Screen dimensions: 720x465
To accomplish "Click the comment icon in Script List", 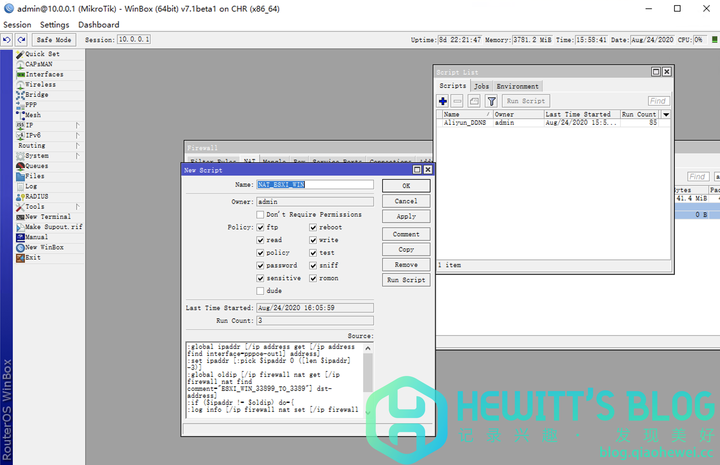I will 474,101.
